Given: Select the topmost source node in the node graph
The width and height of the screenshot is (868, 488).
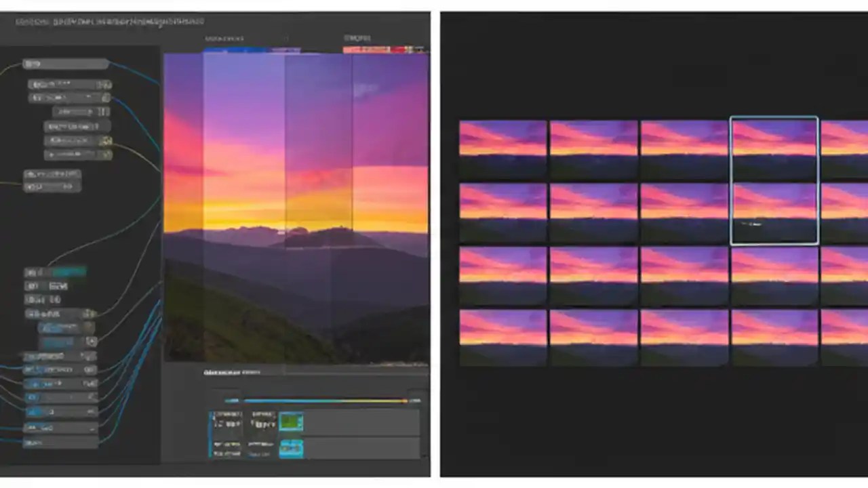Looking at the screenshot, I should click(x=65, y=64).
